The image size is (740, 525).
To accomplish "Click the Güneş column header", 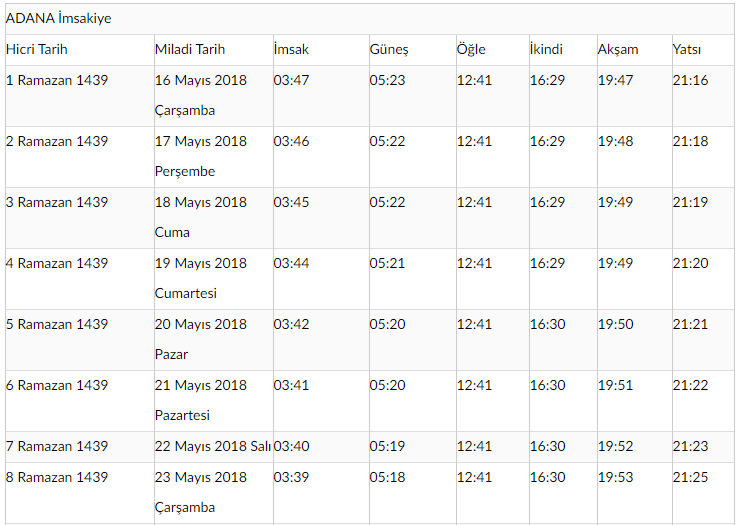I will (x=389, y=50).
